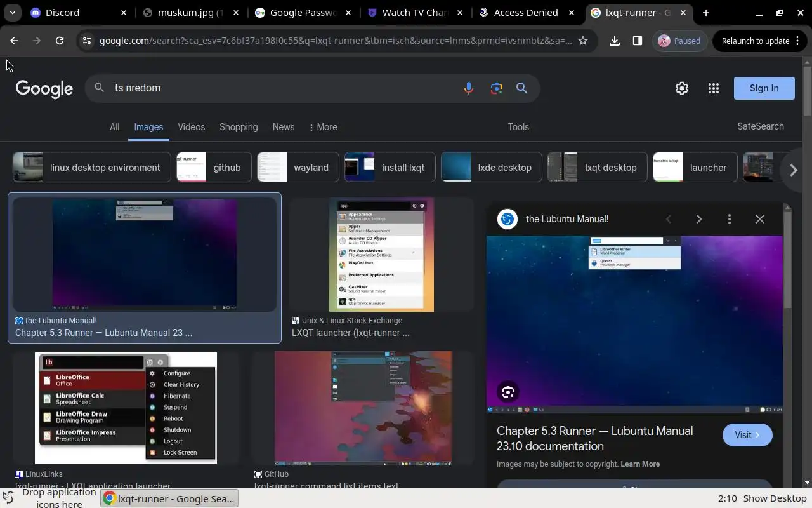Click the browser back arrow
812x508 pixels.
(x=14, y=41)
